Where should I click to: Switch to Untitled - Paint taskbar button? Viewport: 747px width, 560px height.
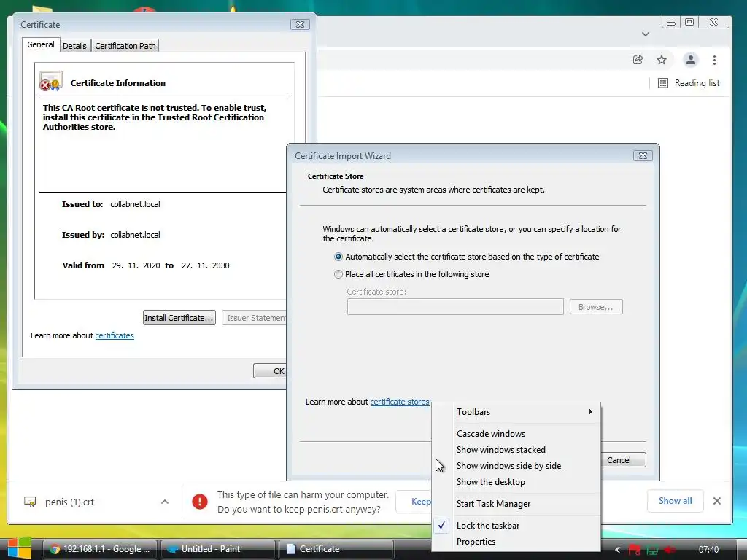click(217, 549)
